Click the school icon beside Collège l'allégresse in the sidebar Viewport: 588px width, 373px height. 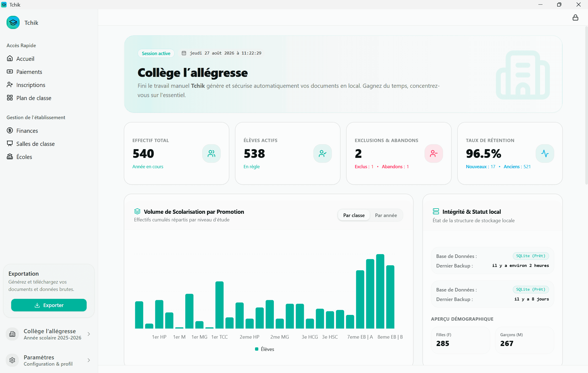12,334
